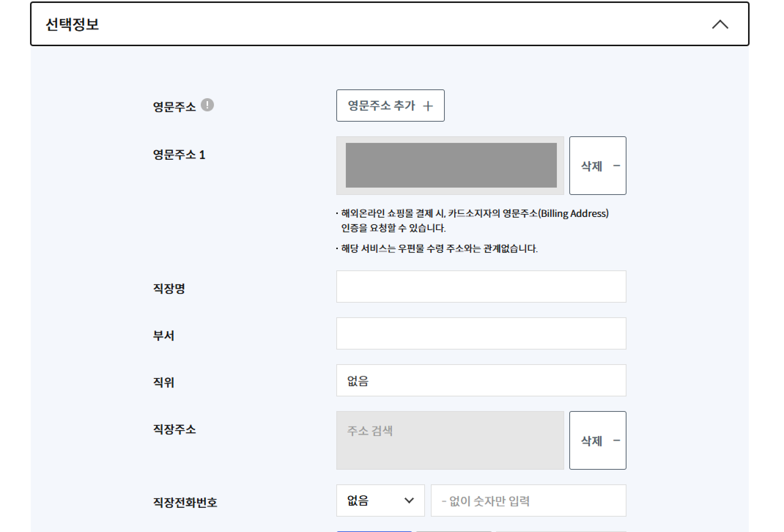Screen dimensions: 784x532
Task: Open 주소 검색 in the 직장주소 field
Action: click(x=450, y=440)
